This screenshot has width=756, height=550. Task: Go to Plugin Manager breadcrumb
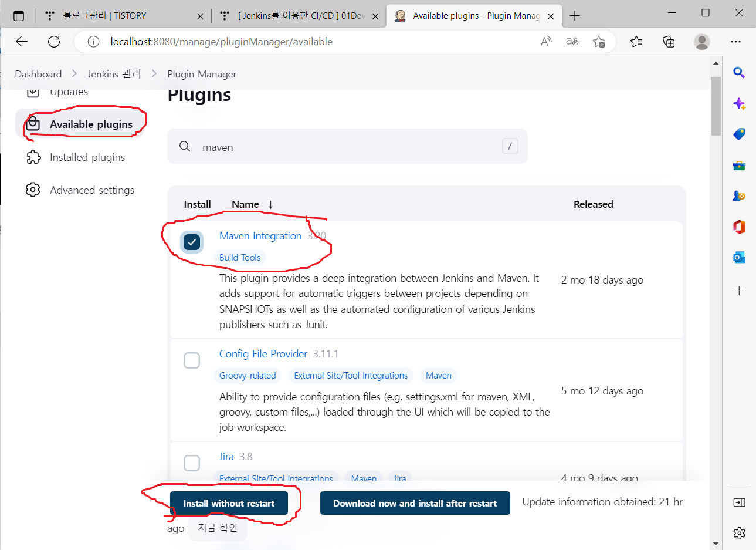(x=202, y=73)
